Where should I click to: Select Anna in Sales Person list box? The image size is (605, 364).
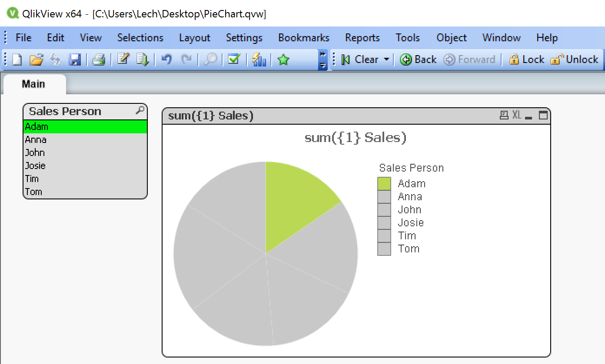tap(85, 140)
